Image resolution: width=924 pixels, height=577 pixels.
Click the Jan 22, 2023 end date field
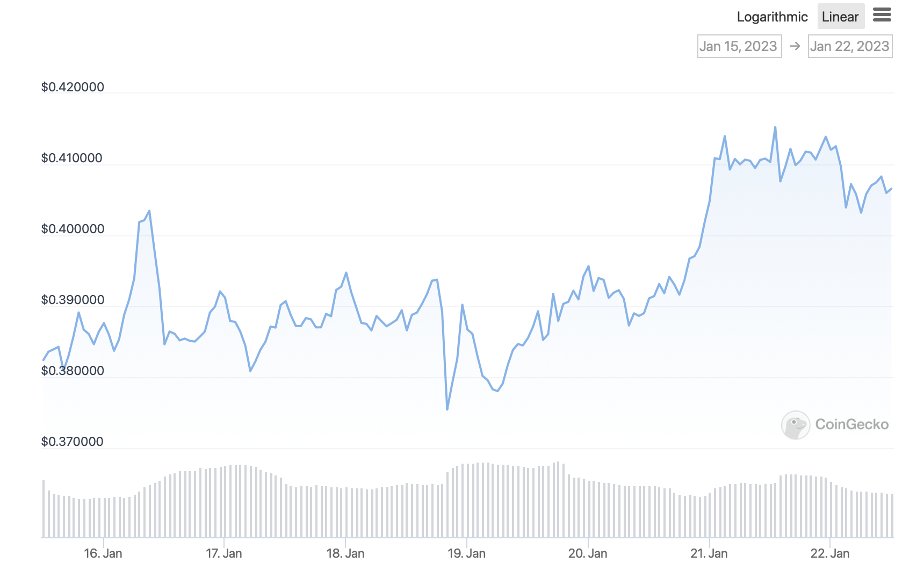click(850, 46)
